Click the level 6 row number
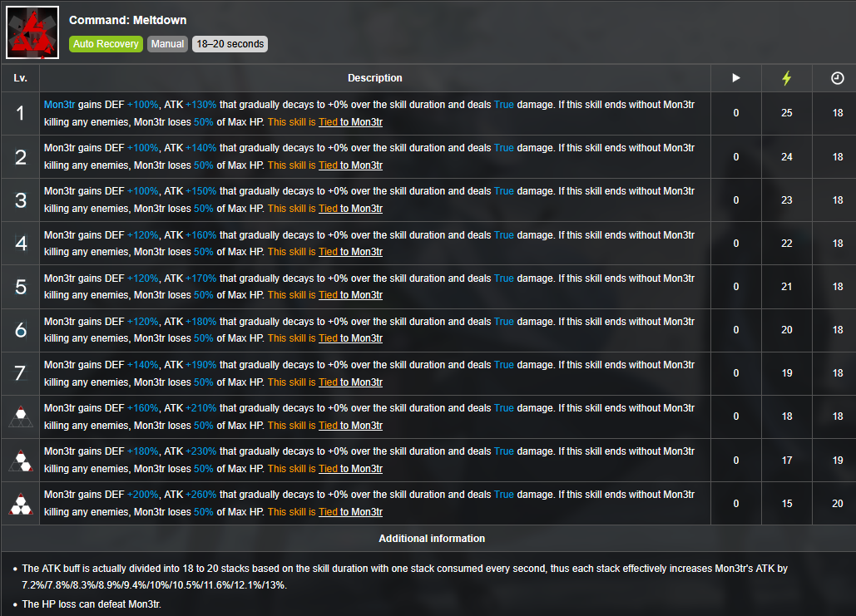856x616 pixels. pyautogui.click(x=20, y=329)
